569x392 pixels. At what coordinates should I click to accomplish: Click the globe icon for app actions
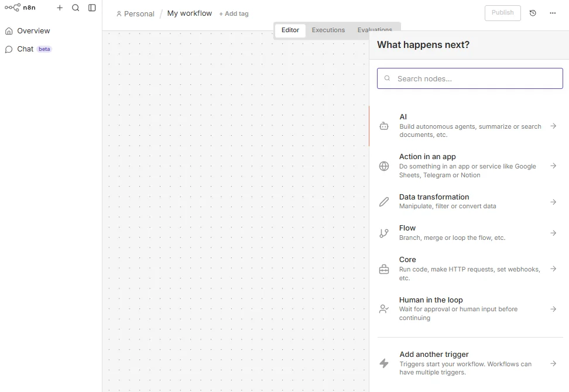point(384,166)
